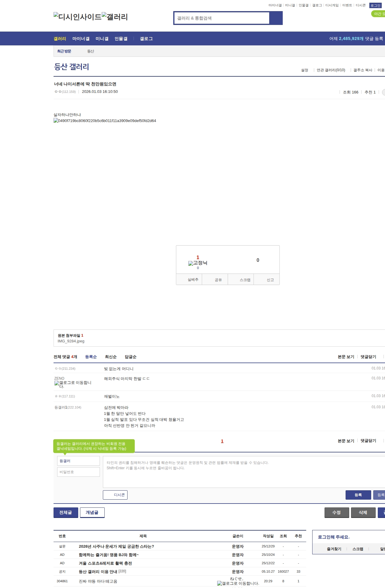Click the 삭제 delete button
385x588 pixels.
[x=363, y=513]
